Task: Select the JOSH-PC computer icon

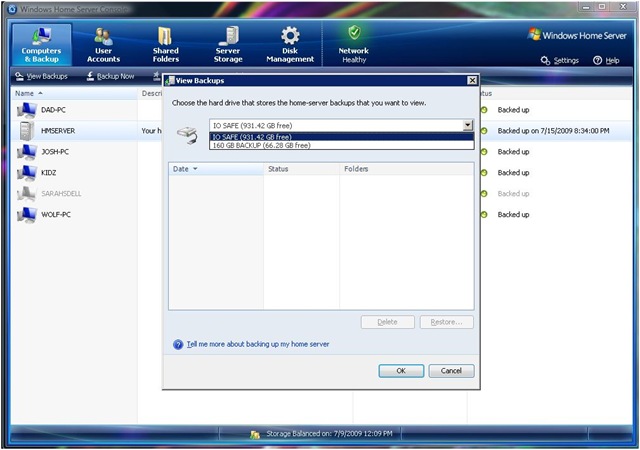Action: tap(27, 152)
